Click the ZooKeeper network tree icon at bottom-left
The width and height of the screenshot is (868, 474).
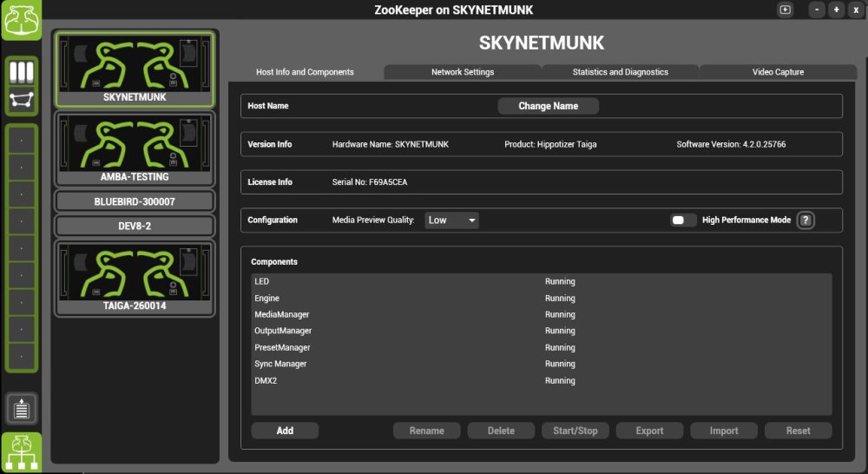22,451
